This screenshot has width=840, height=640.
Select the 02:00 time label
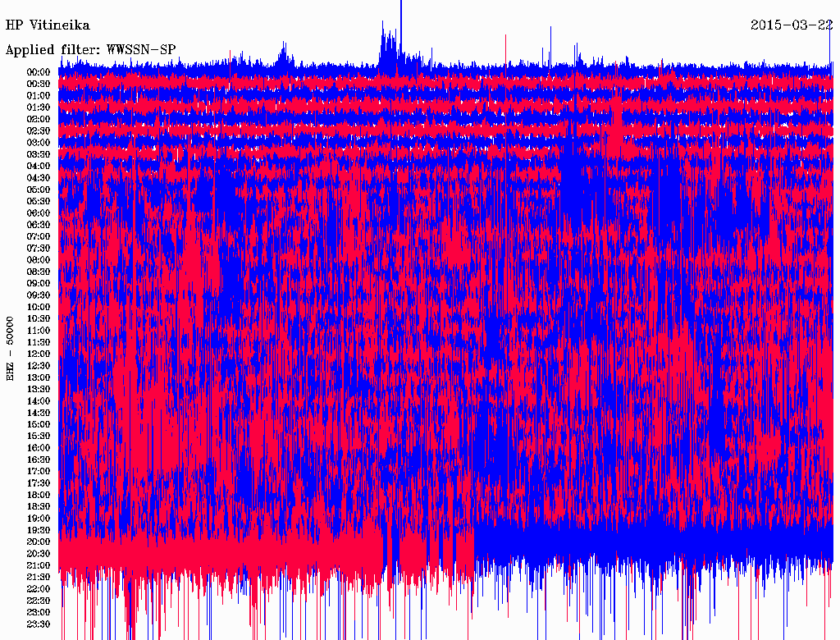point(39,119)
